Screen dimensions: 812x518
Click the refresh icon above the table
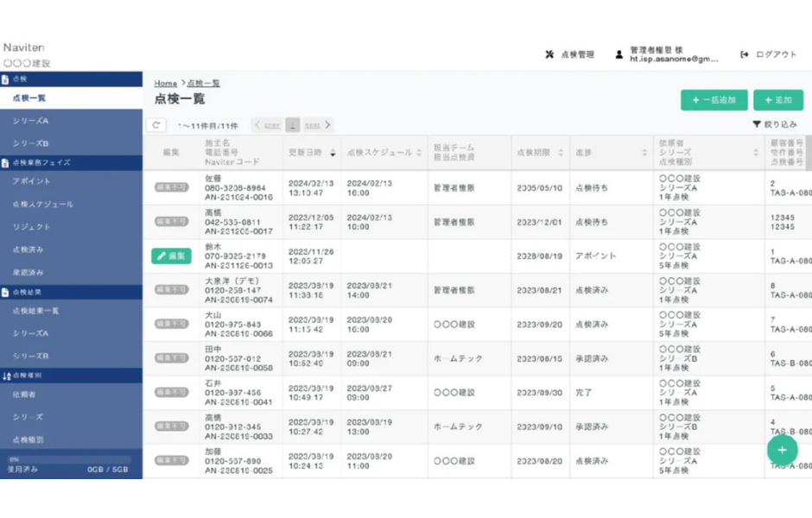[x=155, y=125]
